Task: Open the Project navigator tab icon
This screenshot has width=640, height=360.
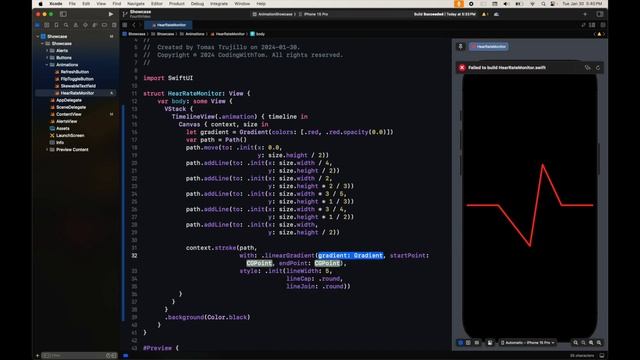Action: pos(38,25)
